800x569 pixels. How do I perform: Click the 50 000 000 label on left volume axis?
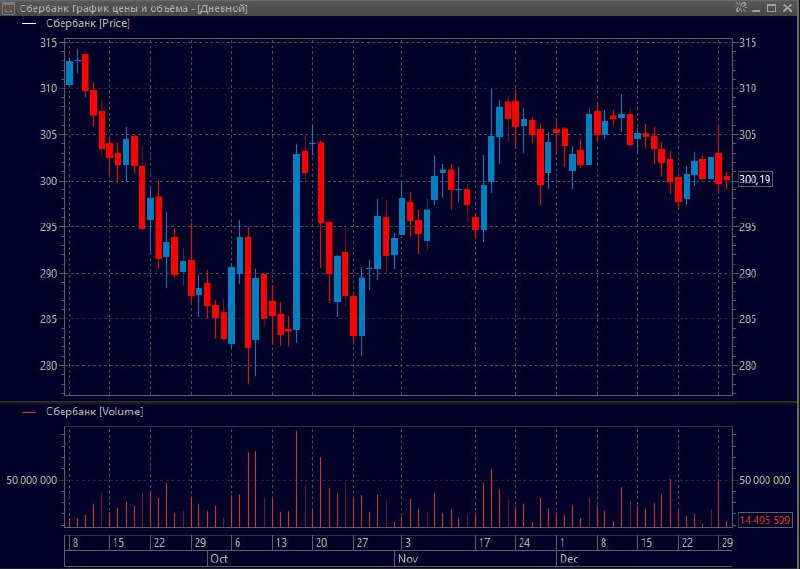tap(29, 480)
